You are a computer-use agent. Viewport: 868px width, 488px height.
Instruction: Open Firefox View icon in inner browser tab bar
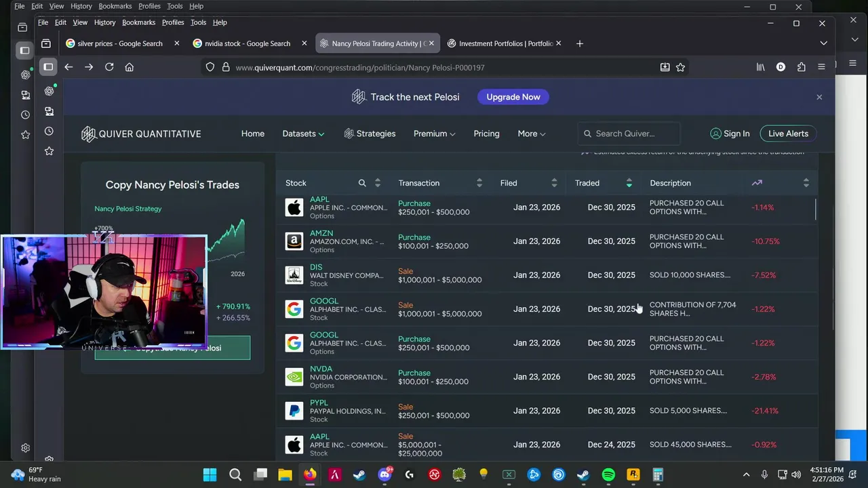click(45, 43)
